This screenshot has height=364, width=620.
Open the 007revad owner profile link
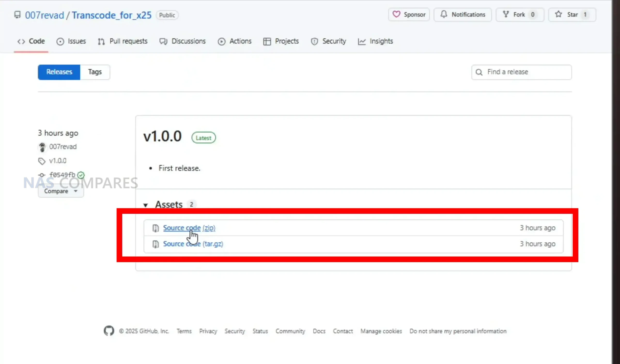tap(45, 15)
